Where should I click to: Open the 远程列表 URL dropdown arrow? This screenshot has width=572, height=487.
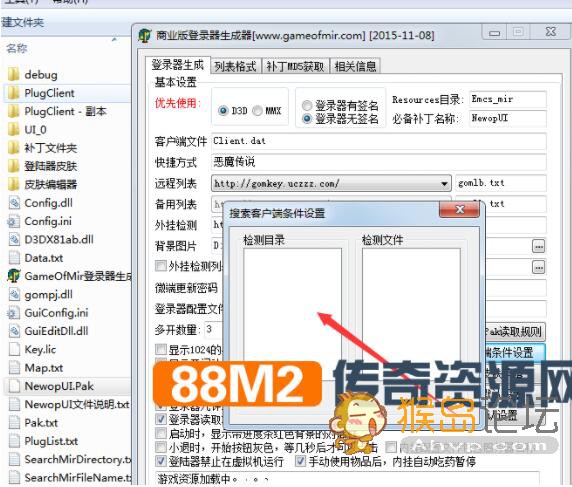pyautogui.click(x=444, y=183)
